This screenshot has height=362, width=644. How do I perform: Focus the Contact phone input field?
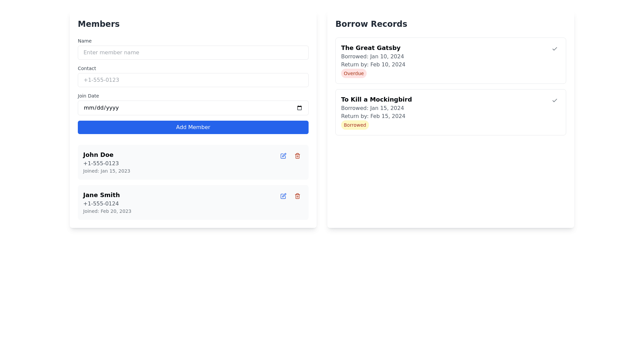tap(193, 80)
